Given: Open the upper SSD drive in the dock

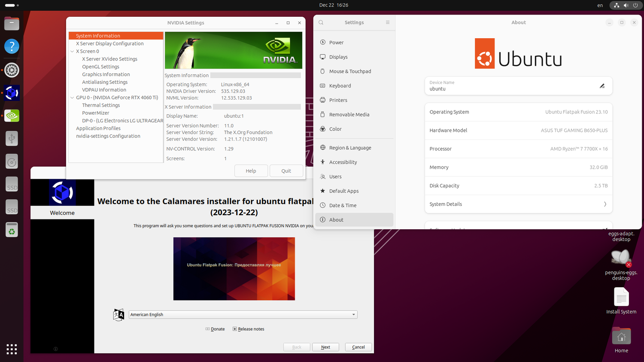Looking at the screenshot, I should click(x=12, y=185).
